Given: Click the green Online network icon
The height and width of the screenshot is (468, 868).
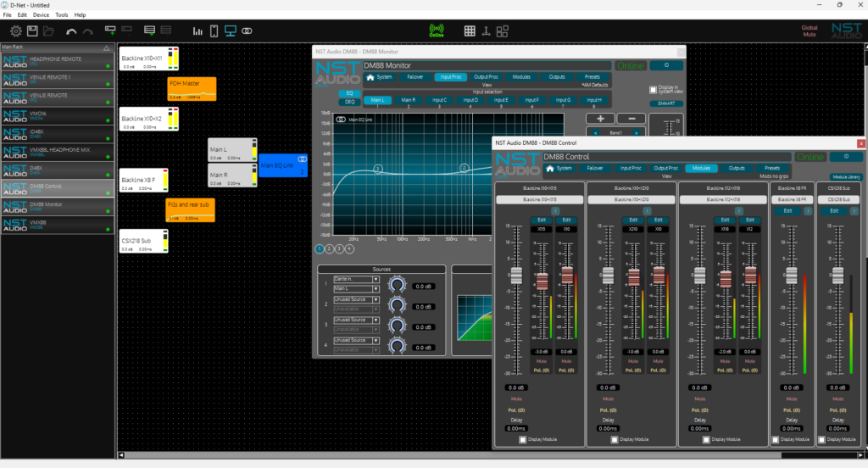Looking at the screenshot, I should [x=437, y=31].
